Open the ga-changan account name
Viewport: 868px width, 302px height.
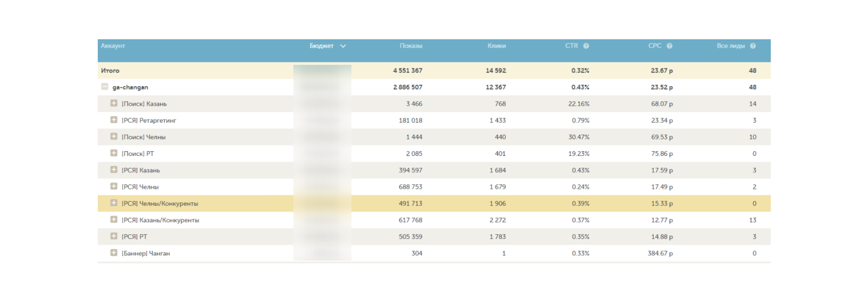[130, 87]
